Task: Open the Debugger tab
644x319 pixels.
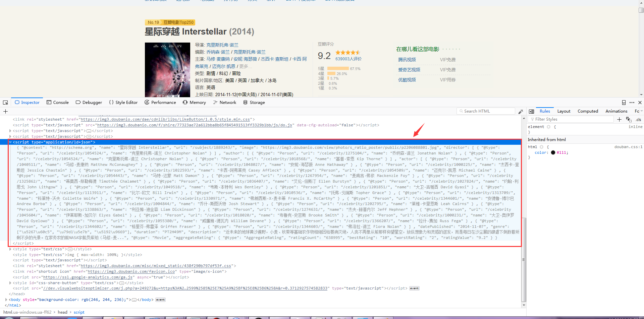Action: coord(89,103)
